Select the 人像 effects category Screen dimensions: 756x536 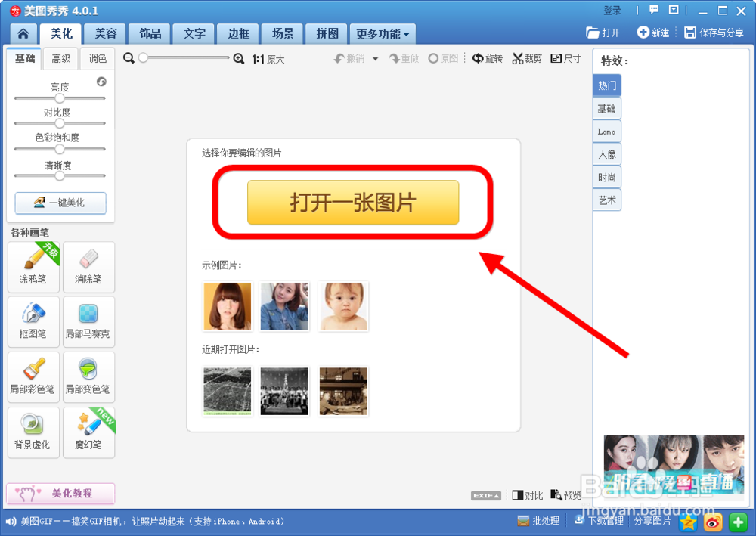coord(606,155)
